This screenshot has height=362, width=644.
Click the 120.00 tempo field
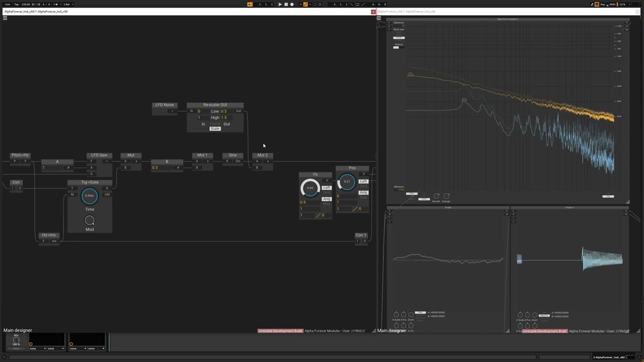[x=26, y=4]
